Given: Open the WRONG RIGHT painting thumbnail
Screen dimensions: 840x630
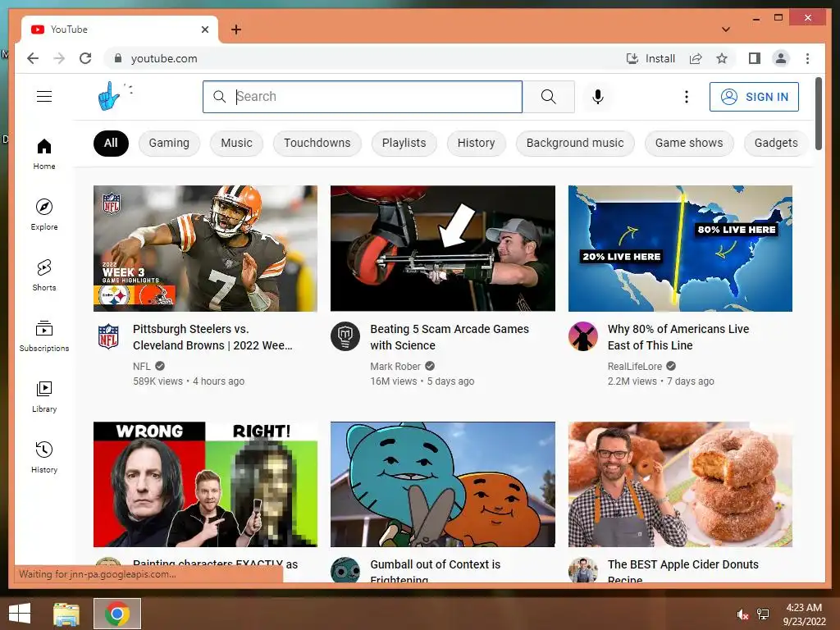Looking at the screenshot, I should (205, 484).
